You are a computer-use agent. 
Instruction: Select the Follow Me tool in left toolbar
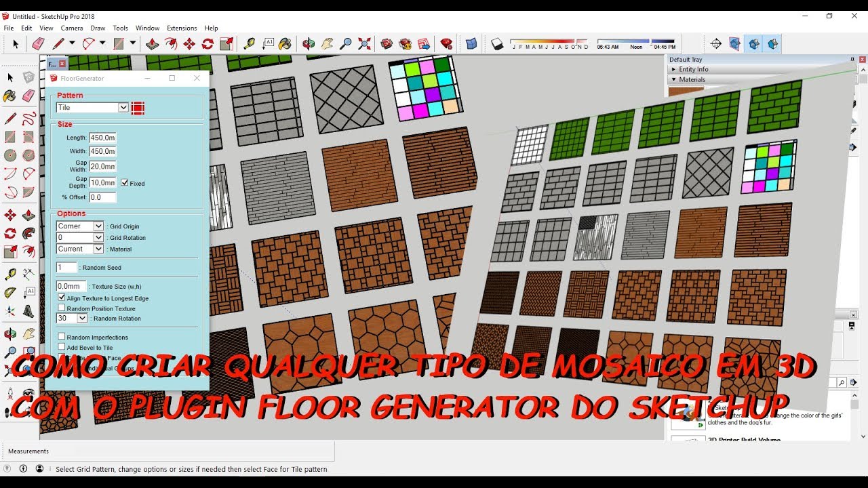pos(28,234)
